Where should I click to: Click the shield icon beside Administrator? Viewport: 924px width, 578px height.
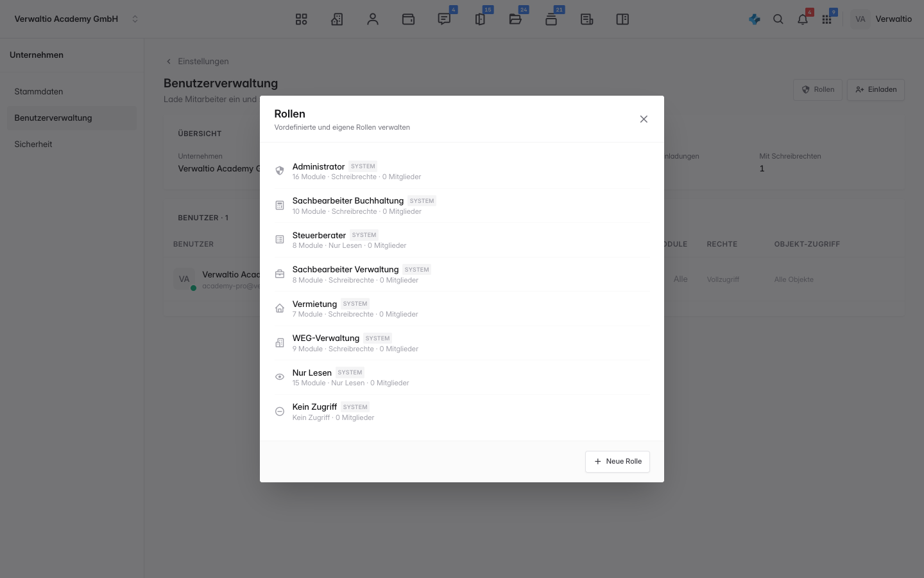(x=280, y=171)
